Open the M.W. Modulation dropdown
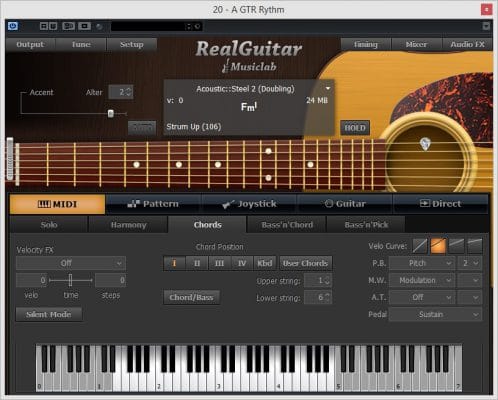Image resolution: width=498 pixels, height=400 pixels. pyautogui.click(x=422, y=280)
